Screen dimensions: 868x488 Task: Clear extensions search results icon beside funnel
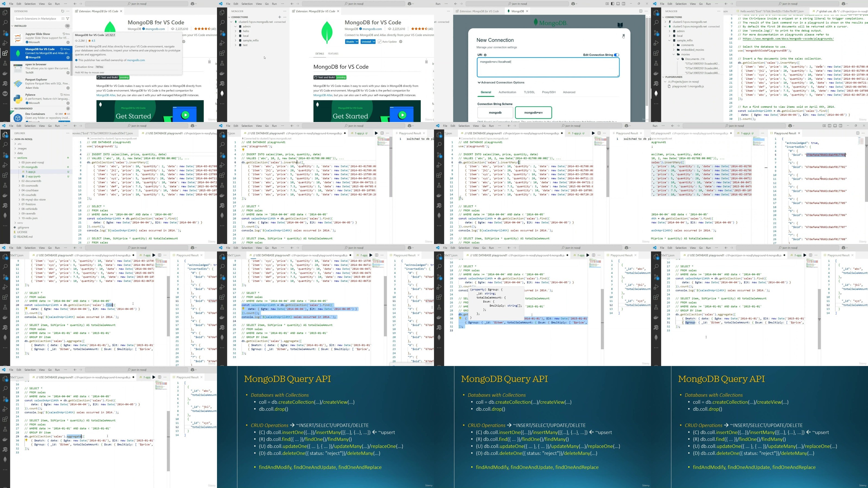(63, 18)
